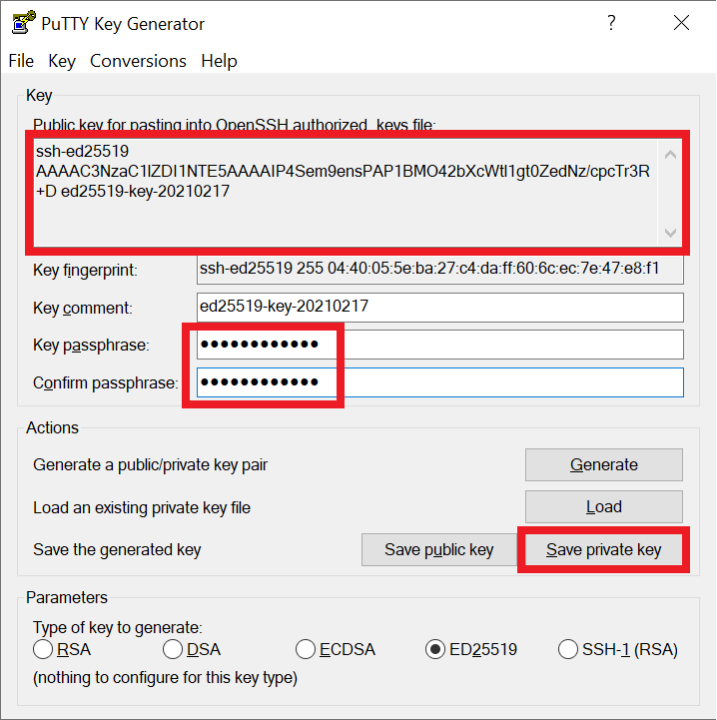
Task: Open the Help menu
Action: click(x=219, y=61)
